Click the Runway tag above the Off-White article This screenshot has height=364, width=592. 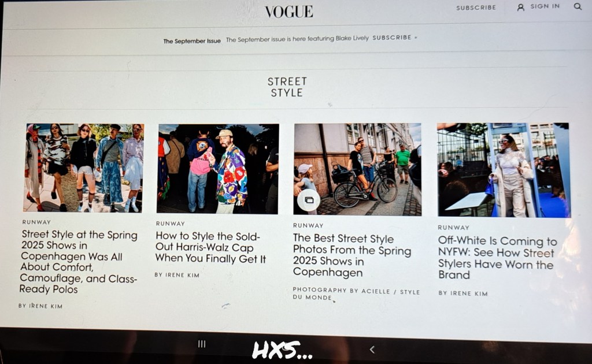pyautogui.click(x=453, y=228)
